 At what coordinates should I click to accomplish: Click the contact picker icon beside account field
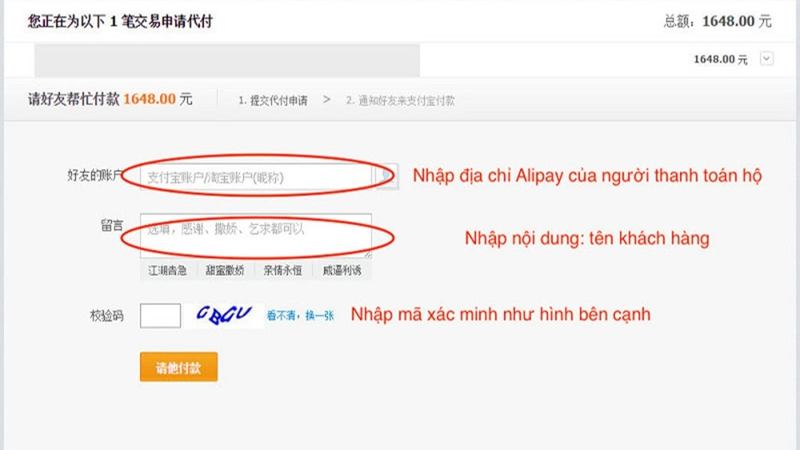tap(389, 176)
